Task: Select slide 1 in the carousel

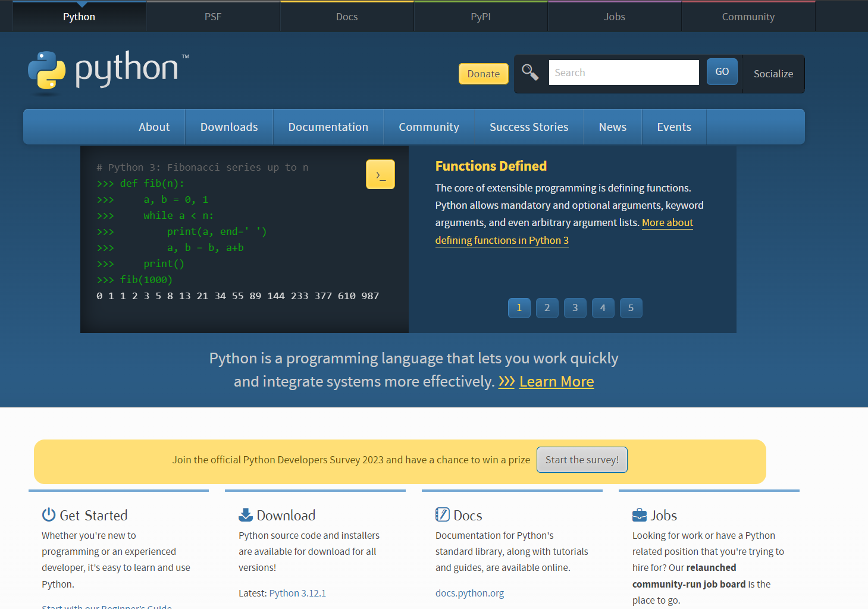Action: pos(519,307)
